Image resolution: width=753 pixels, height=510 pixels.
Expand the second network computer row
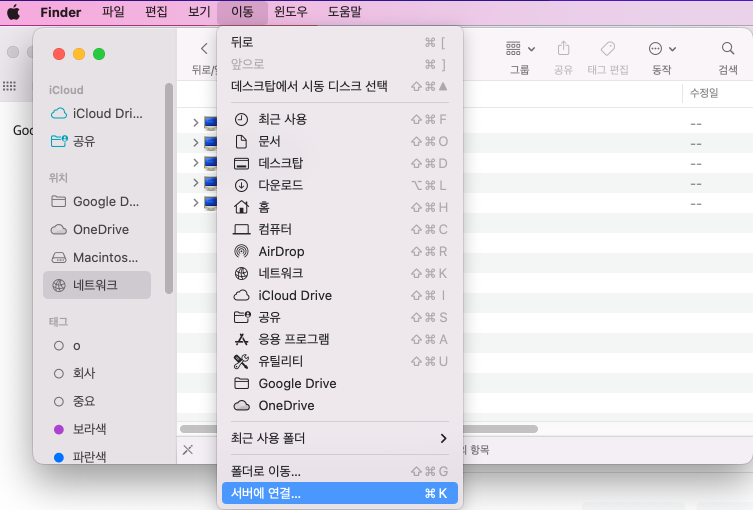tap(195, 143)
